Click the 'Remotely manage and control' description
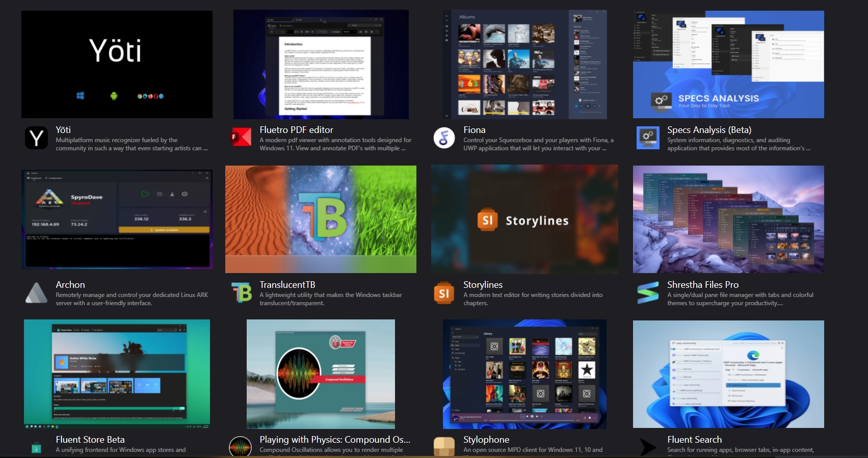868x458 pixels. (x=131, y=299)
